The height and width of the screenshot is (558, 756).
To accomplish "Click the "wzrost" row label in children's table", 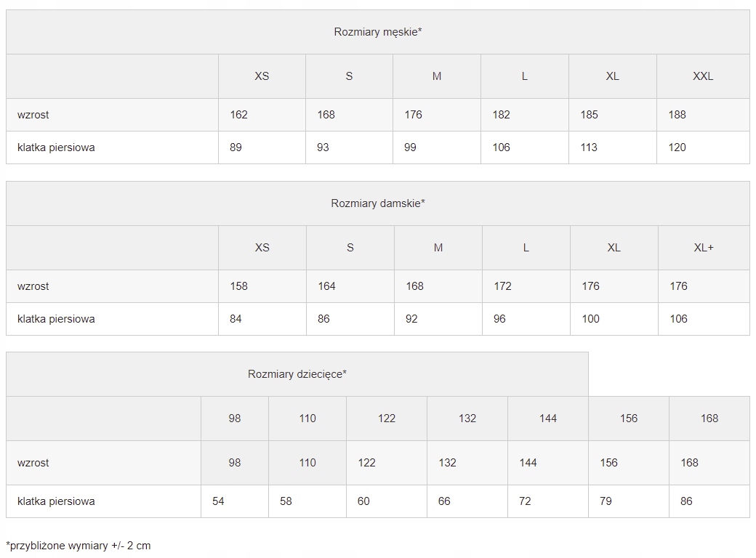I will 33,463.
